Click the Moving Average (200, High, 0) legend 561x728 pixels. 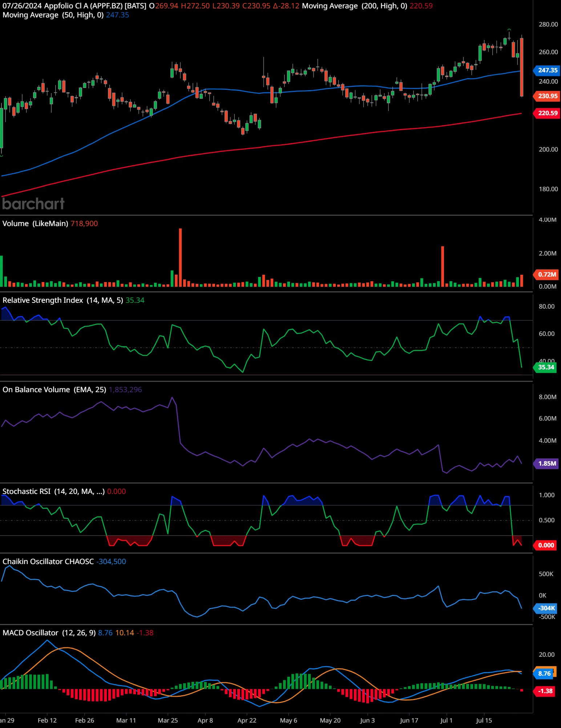pos(354,6)
